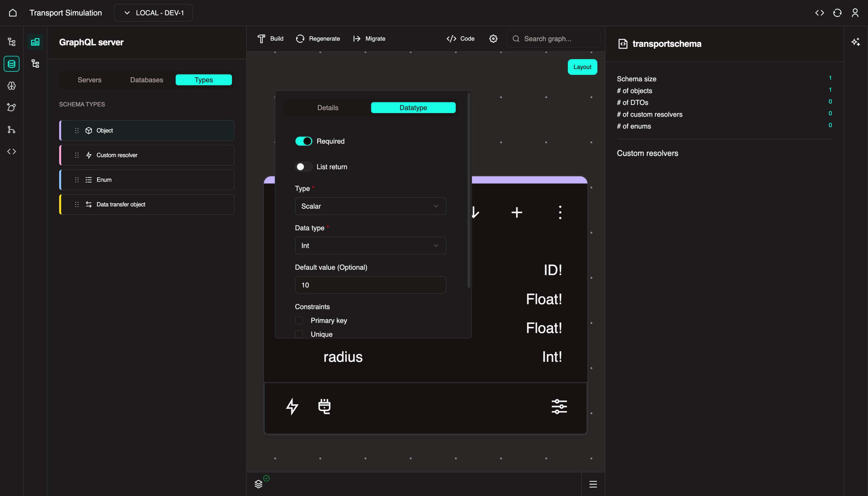The image size is (868, 496).
Task: Click the AI sparkle icon on right
Action: pos(855,42)
